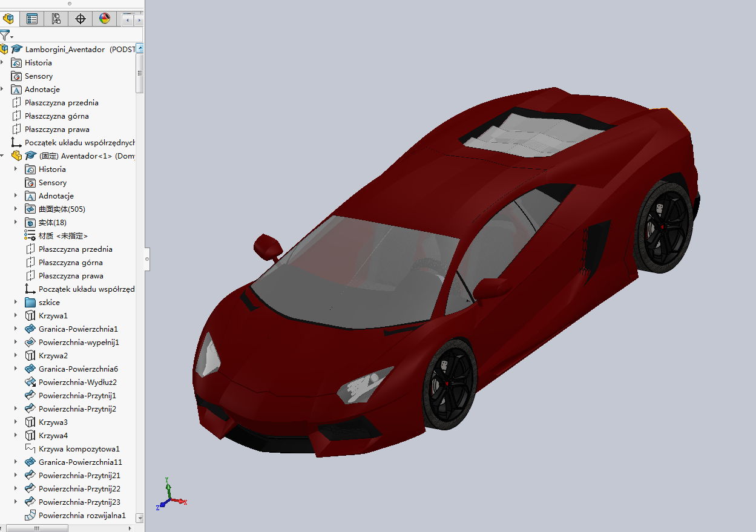
Task: Open the ConfigurationManager tab
Action: tap(56, 19)
